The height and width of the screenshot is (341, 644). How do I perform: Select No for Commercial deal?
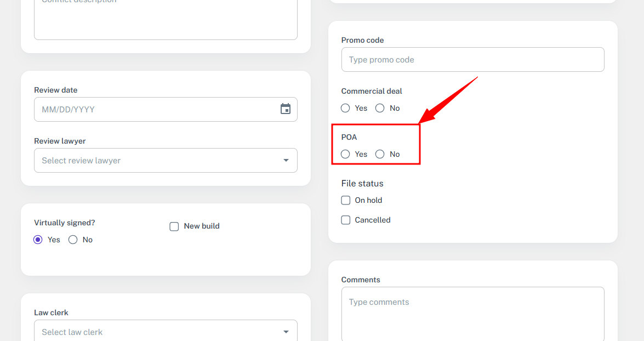(x=380, y=108)
